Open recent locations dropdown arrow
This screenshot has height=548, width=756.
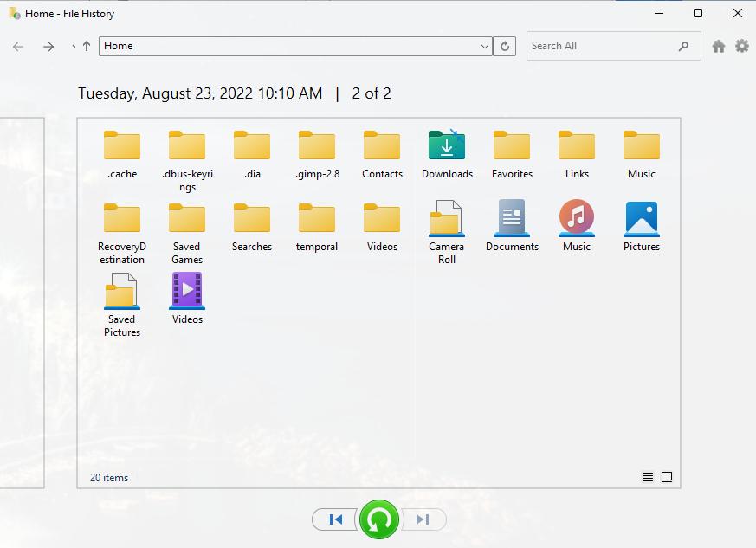pos(74,47)
